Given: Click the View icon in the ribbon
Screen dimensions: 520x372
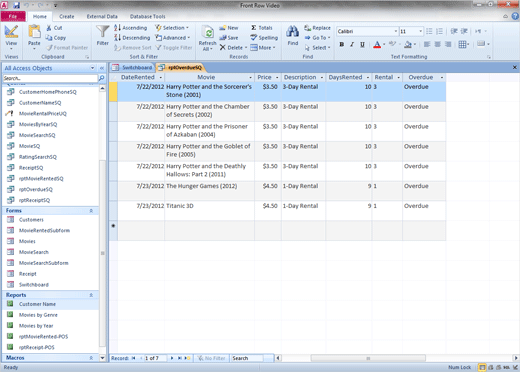Looking at the screenshot, I should pyautogui.click(x=11, y=32).
